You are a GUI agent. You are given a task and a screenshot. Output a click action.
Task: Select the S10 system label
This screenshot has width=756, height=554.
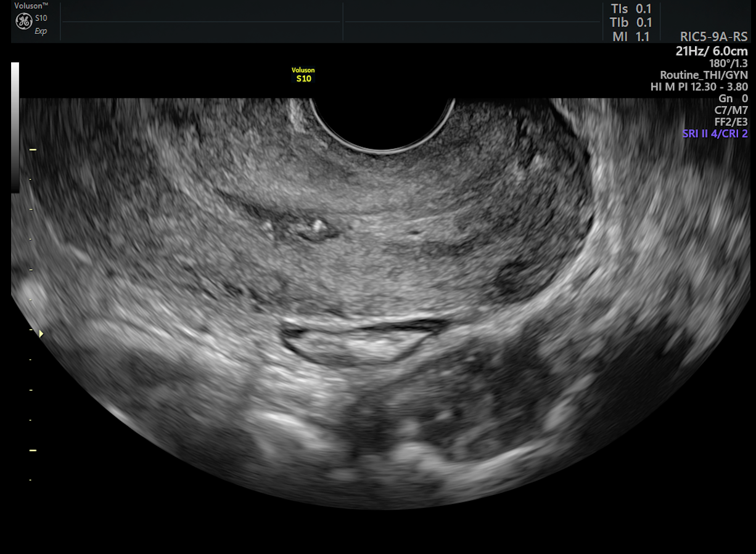click(x=43, y=19)
